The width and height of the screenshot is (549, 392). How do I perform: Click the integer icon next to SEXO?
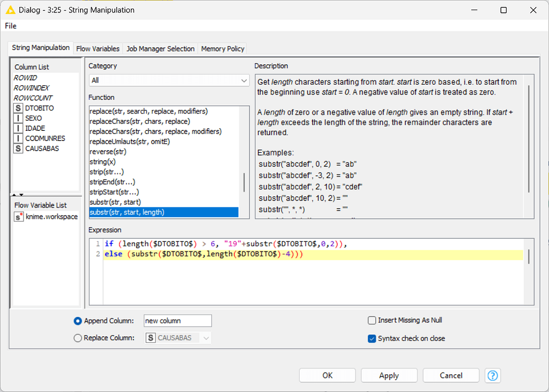[x=19, y=118]
